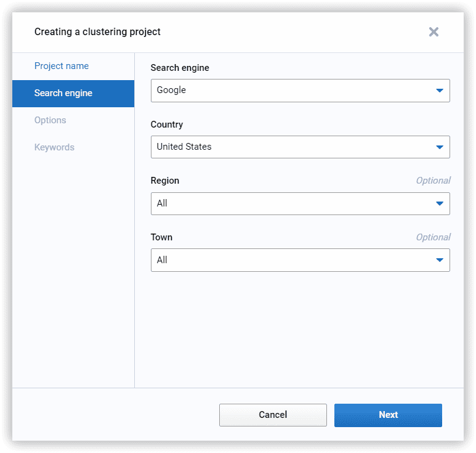Screen dimensions: 476x453
Task: Open the Search engine dropdown showing Google
Action: click(301, 91)
